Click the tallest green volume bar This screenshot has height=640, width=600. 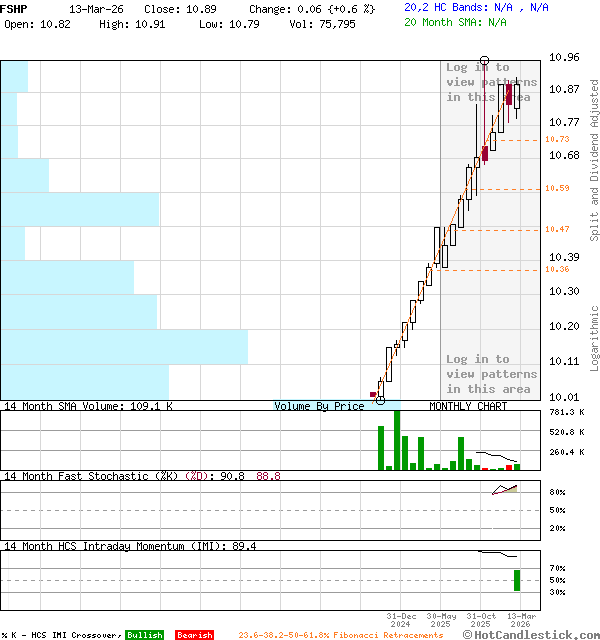(397, 440)
